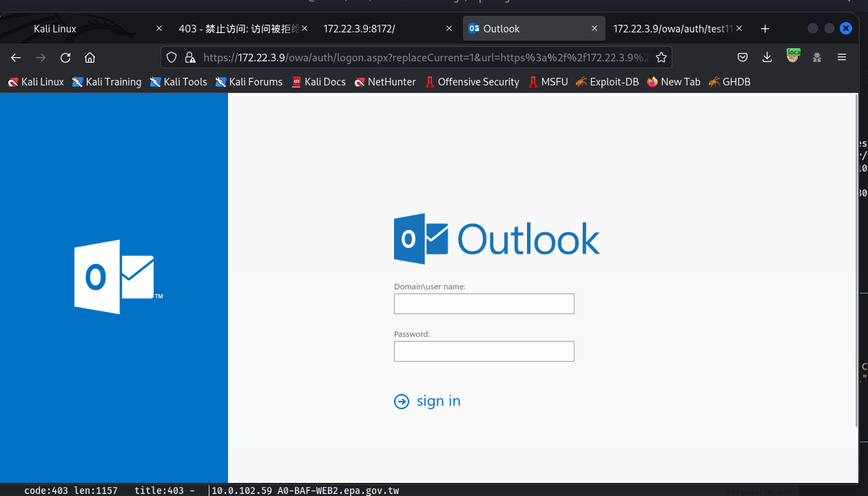Open the Kali Forums bookmark
The image size is (868, 496).
[x=249, y=82]
